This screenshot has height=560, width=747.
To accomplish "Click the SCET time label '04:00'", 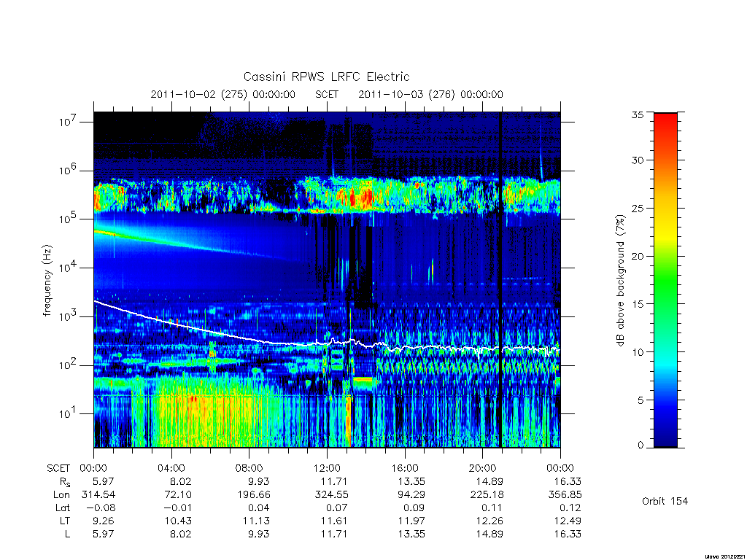I will [x=171, y=468].
